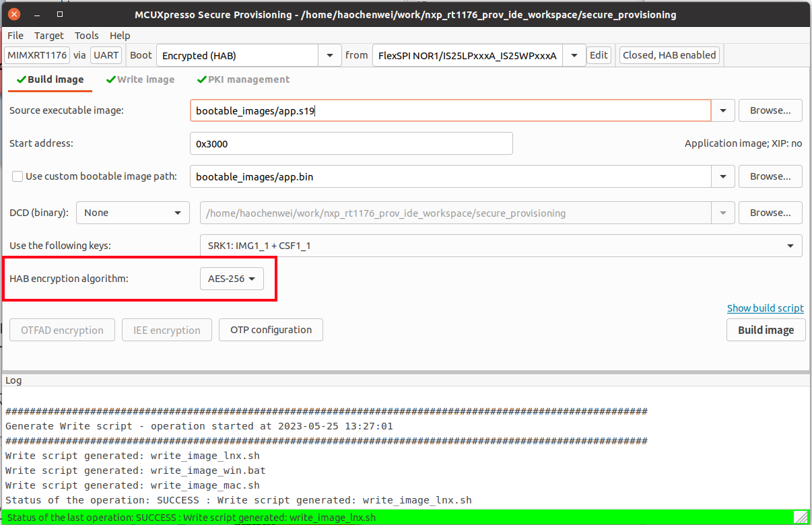Screen dimensions: 812x525
Task: Switch to the Build image tab
Action: click(50, 79)
